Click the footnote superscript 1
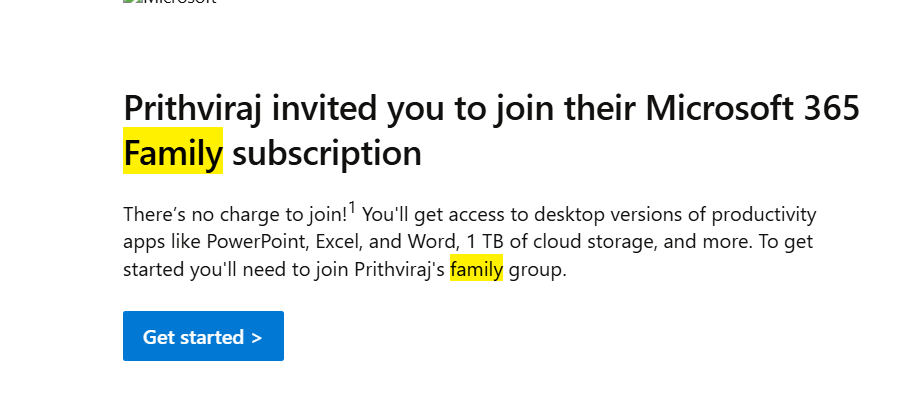 tap(352, 207)
